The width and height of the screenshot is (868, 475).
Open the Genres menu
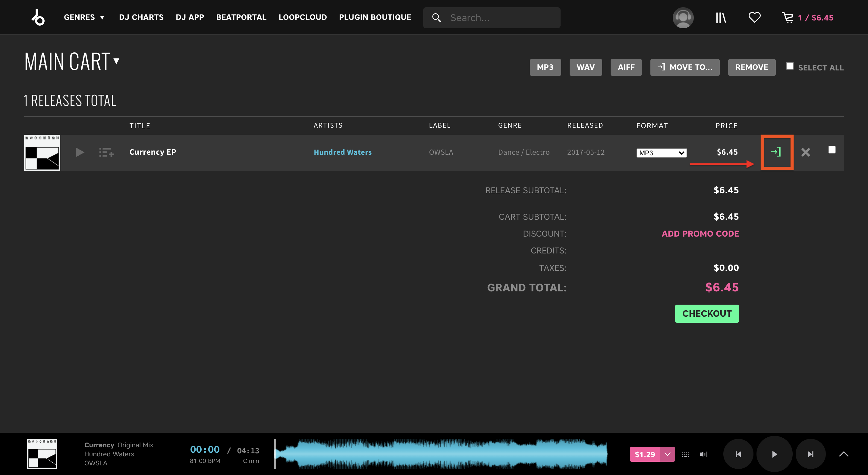pos(84,17)
